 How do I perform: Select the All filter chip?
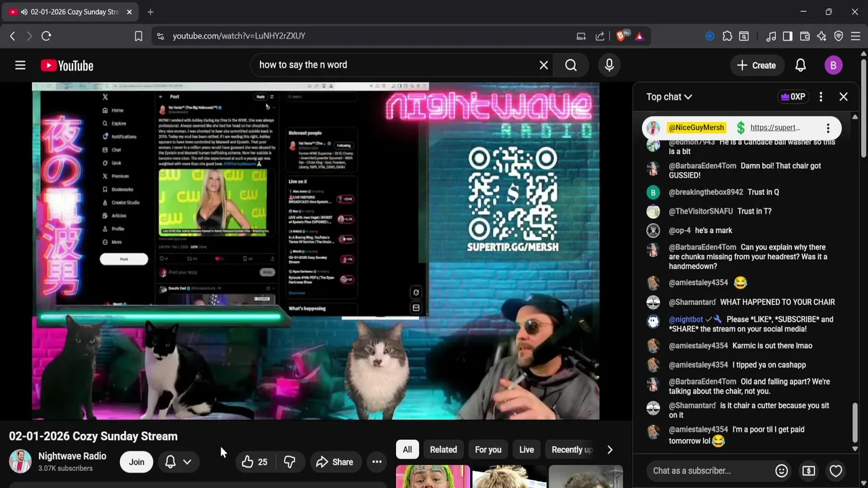(x=407, y=449)
